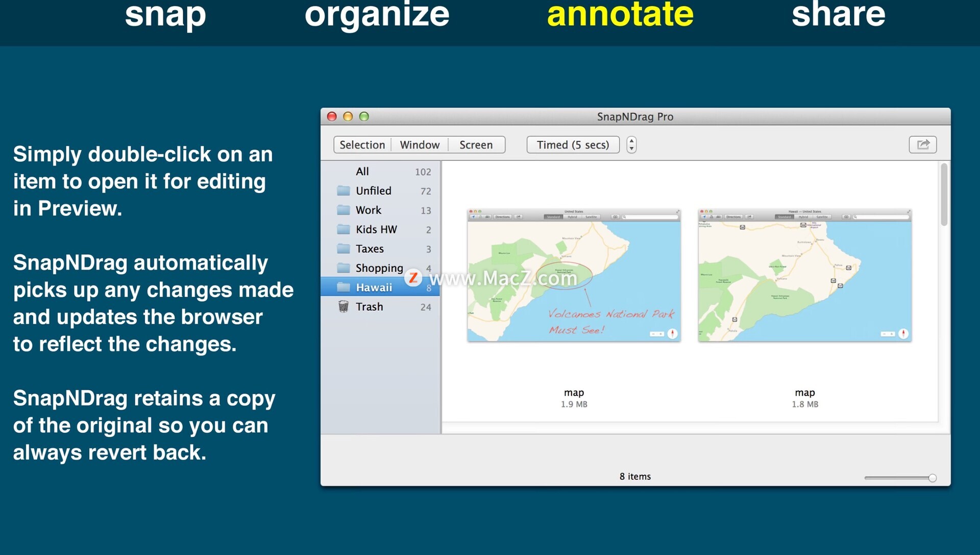Open the Kids HW folder
Image resolution: width=980 pixels, height=555 pixels.
click(380, 230)
